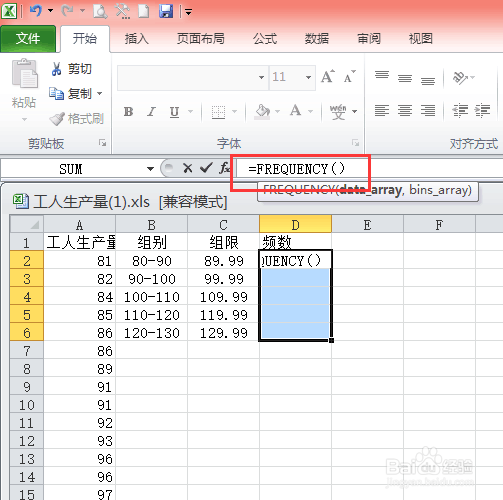
Task: Click the Undo icon in quick access toolbar
Action: (36, 11)
